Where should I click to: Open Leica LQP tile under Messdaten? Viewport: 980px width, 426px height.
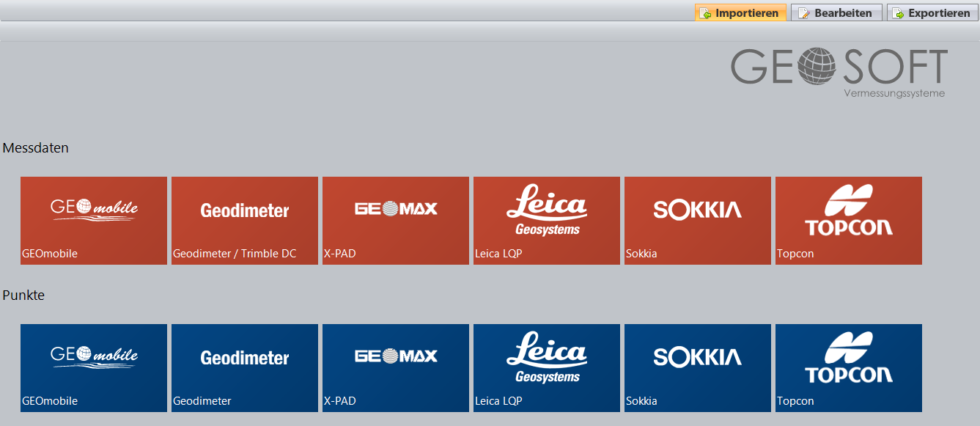547,221
